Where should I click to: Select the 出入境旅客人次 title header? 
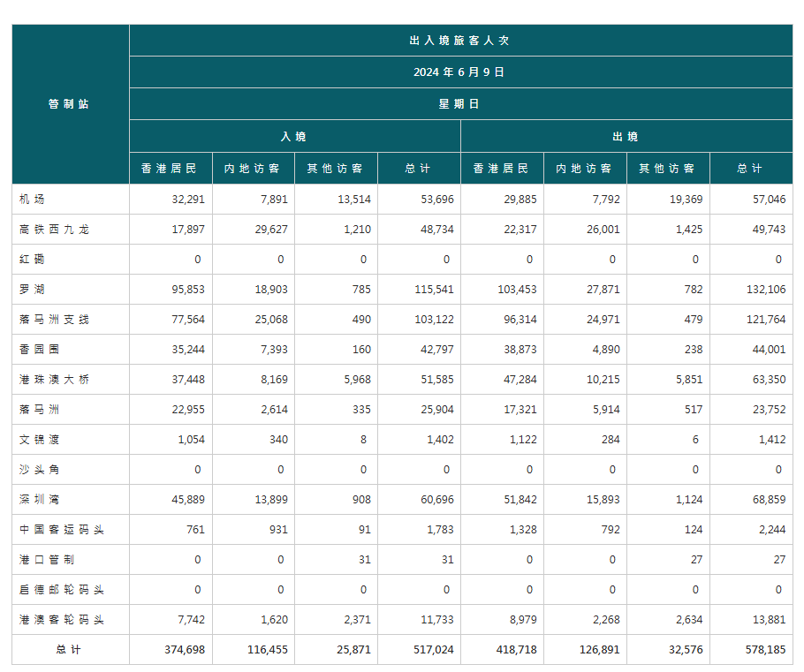[x=461, y=41]
